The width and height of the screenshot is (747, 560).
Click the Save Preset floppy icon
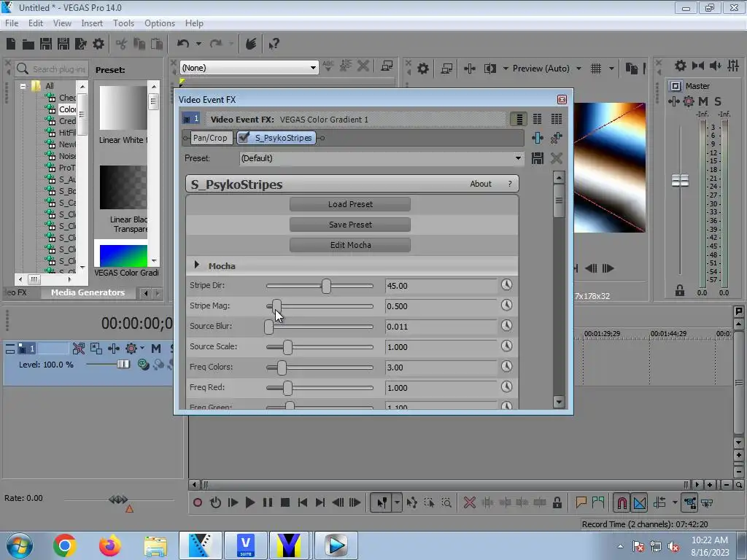pos(538,158)
